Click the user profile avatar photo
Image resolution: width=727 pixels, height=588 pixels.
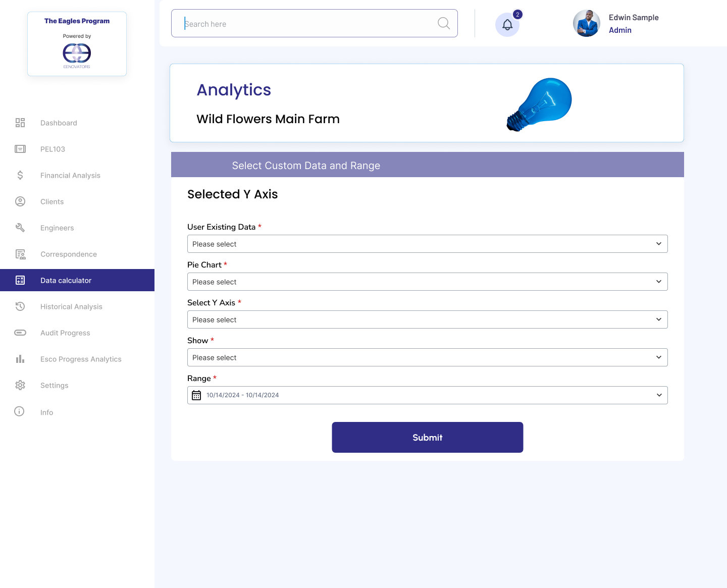(587, 23)
